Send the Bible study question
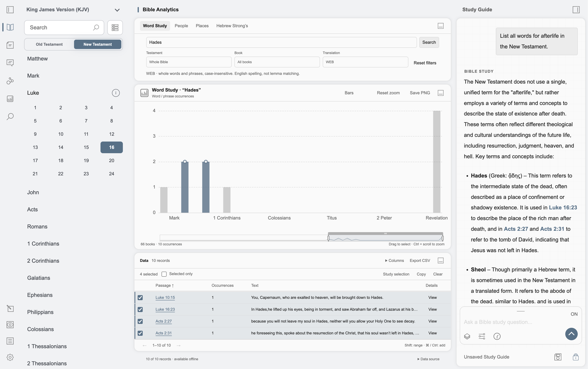The image size is (588, 369). click(571, 334)
